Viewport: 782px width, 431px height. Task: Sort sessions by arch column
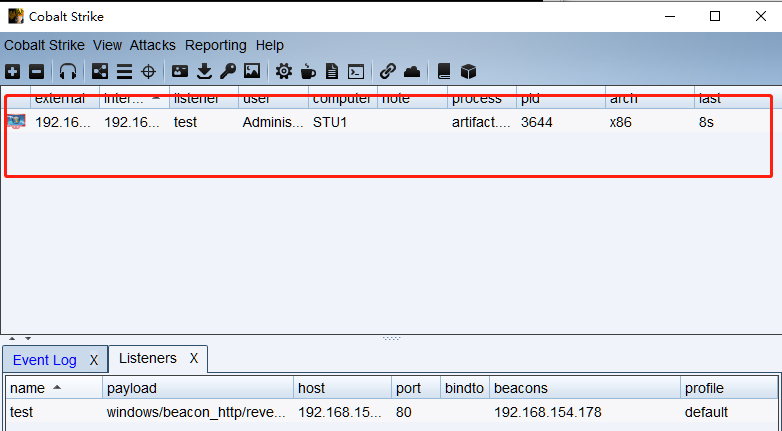coord(650,99)
